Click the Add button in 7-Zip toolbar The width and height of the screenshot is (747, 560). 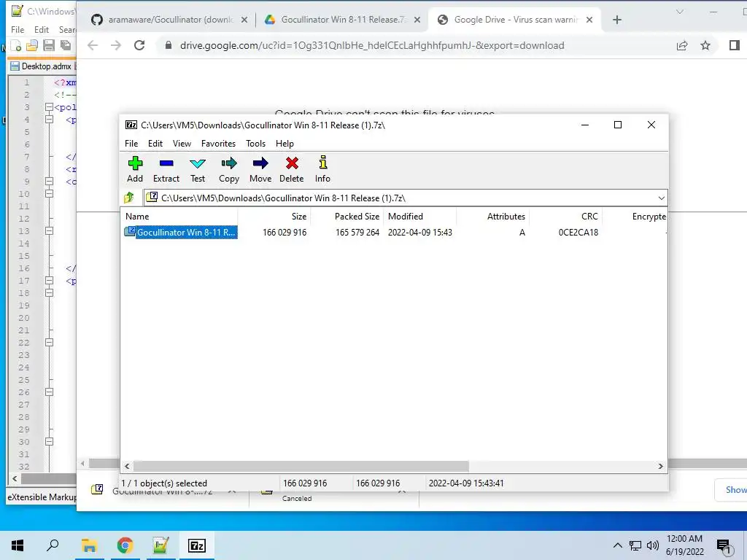tap(135, 169)
